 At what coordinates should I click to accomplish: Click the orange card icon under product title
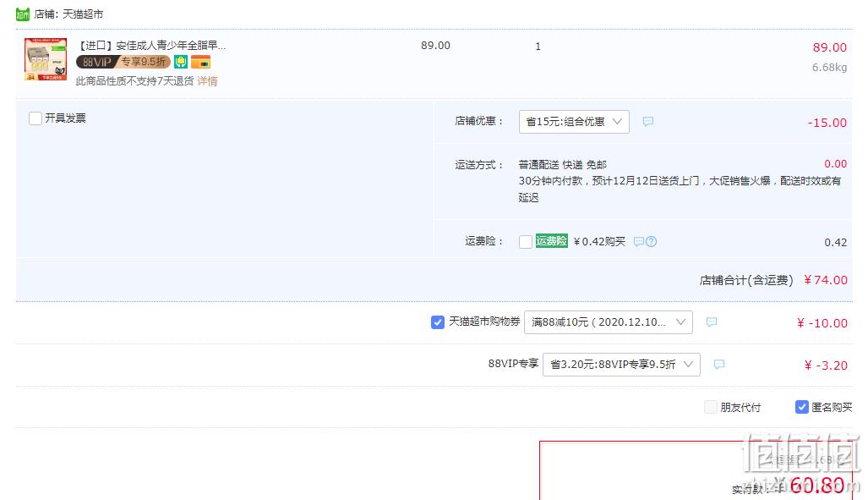(200, 62)
